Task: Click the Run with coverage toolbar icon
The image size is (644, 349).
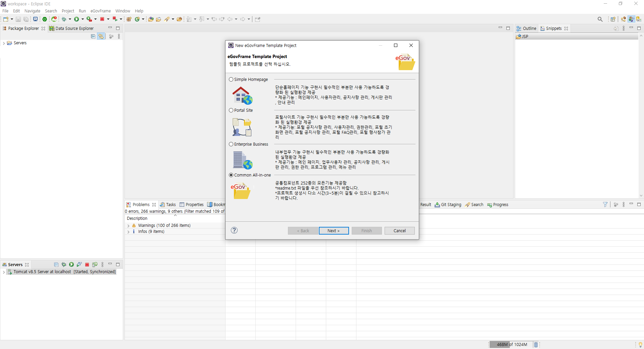Action: (89, 19)
